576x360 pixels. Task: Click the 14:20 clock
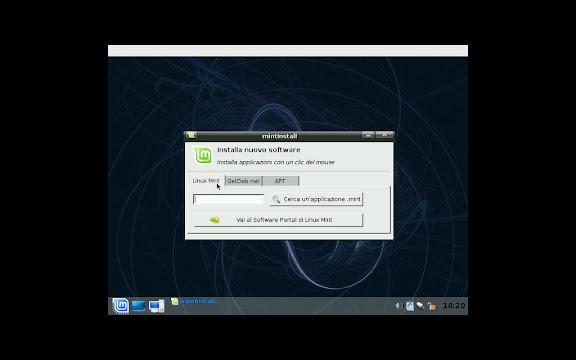pyautogui.click(x=454, y=306)
